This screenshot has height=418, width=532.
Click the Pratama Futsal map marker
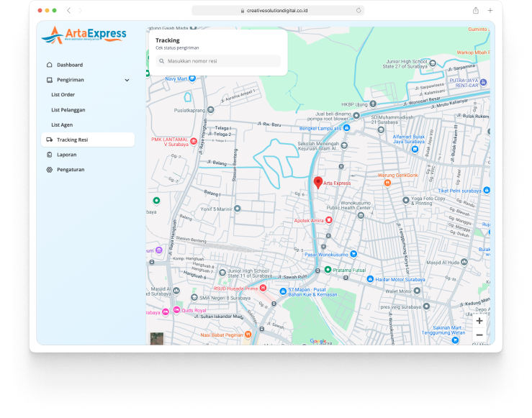click(x=328, y=270)
